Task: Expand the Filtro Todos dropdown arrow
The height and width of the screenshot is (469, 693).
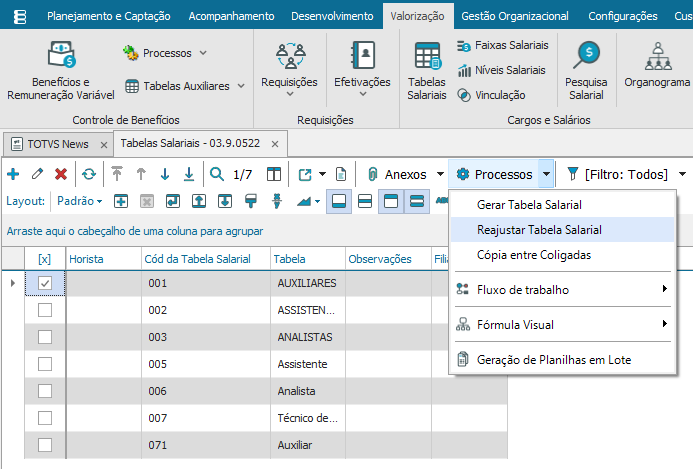Action: click(x=682, y=174)
